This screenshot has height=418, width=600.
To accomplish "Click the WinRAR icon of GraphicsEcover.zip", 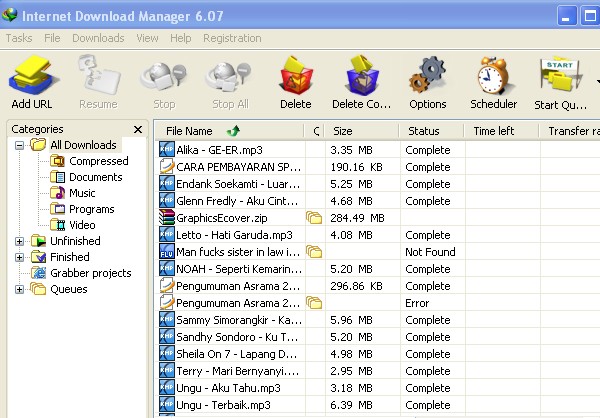I will pyautogui.click(x=167, y=217).
